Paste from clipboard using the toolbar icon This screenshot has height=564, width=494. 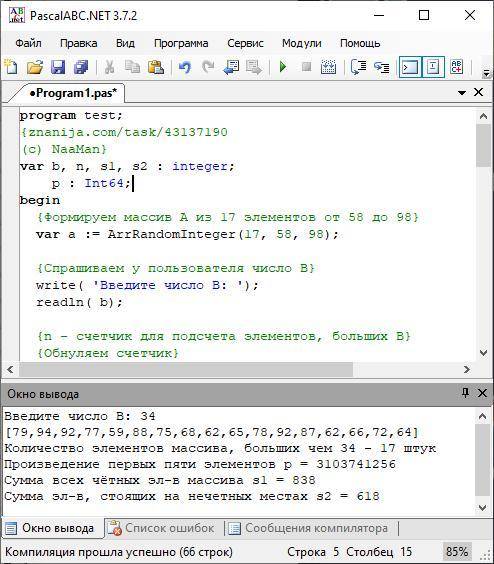[156, 67]
